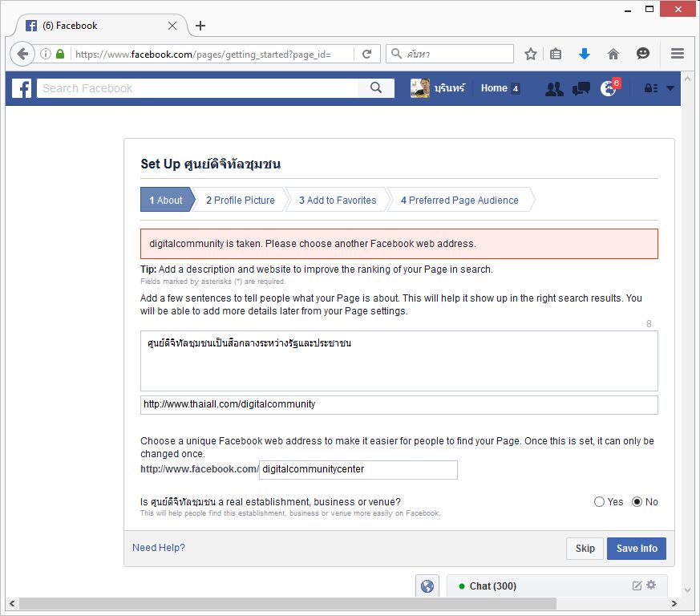Switch to Profile Picture step
Image resolution: width=700 pixels, height=616 pixels.
240,201
